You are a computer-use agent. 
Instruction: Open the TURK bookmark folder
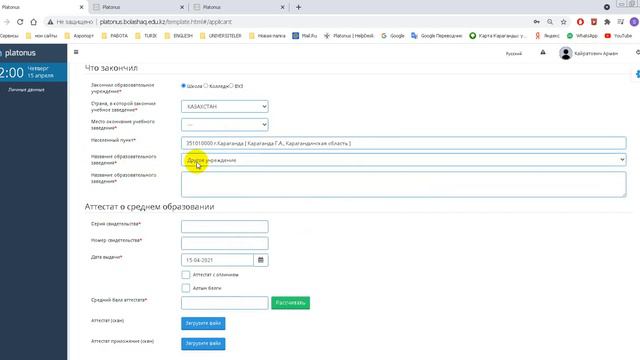pyautogui.click(x=146, y=36)
